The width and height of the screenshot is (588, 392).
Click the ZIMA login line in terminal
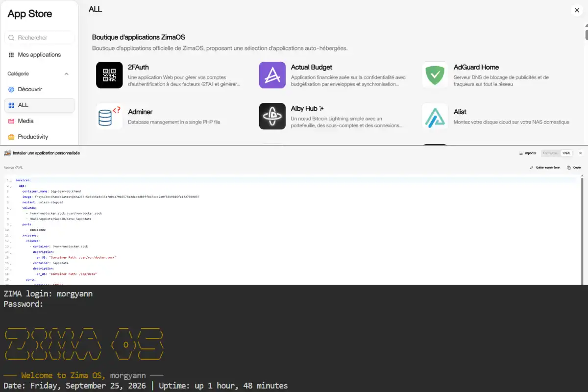click(x=48, y=294)
